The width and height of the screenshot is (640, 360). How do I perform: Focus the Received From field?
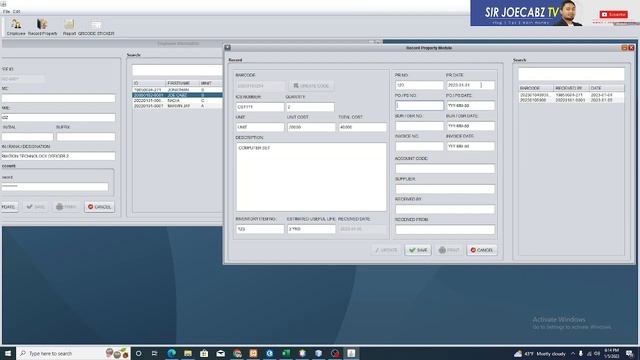click(x=445, y=230)
